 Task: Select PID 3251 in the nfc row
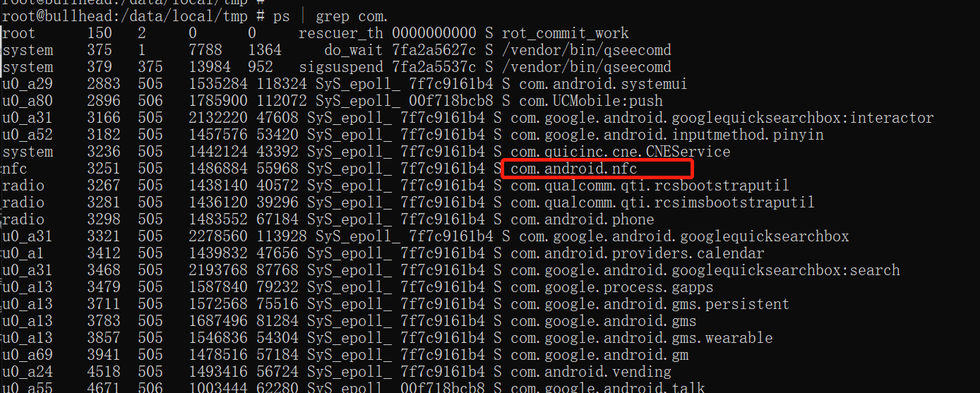[x=104, y=169]
